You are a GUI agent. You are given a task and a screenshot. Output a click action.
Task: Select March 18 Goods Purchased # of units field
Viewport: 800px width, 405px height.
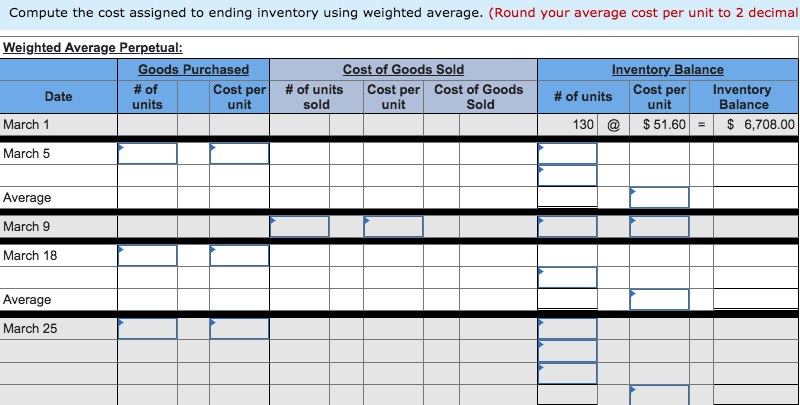147,256
